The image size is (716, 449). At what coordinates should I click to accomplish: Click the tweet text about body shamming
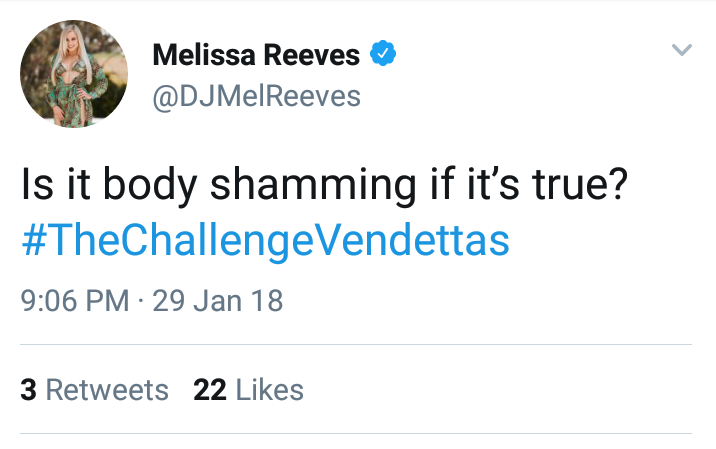325,185
